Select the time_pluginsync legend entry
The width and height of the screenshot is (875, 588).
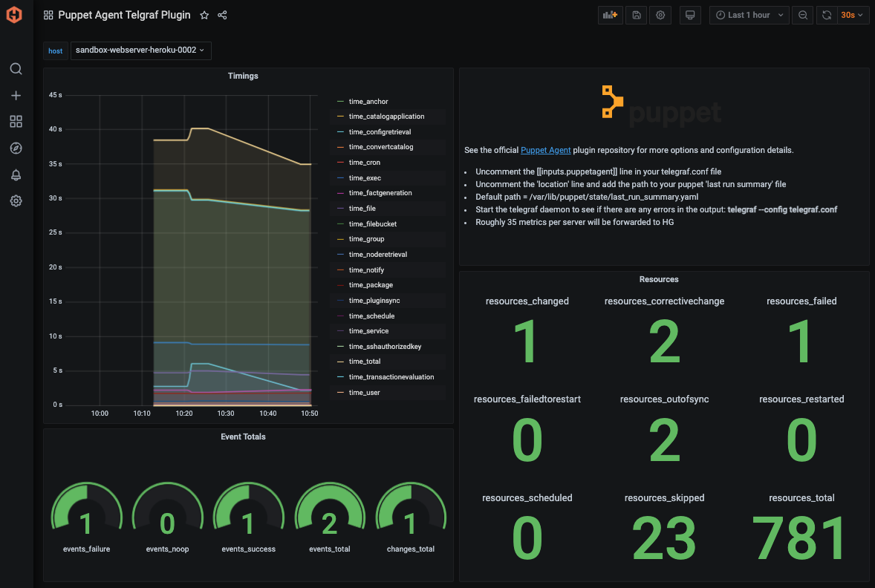click(x=374, y=301)
